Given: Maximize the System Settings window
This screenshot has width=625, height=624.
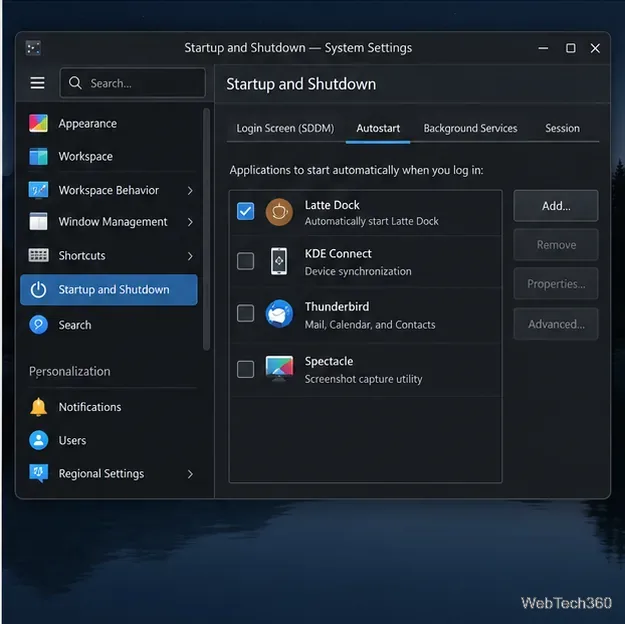Looking at the screenshot, I should pos(570,48).
